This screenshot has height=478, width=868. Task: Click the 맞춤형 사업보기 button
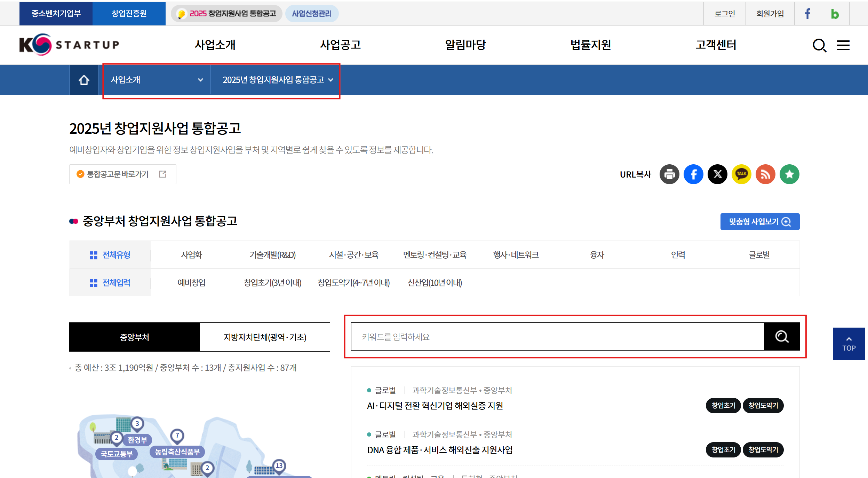(760, 222)
